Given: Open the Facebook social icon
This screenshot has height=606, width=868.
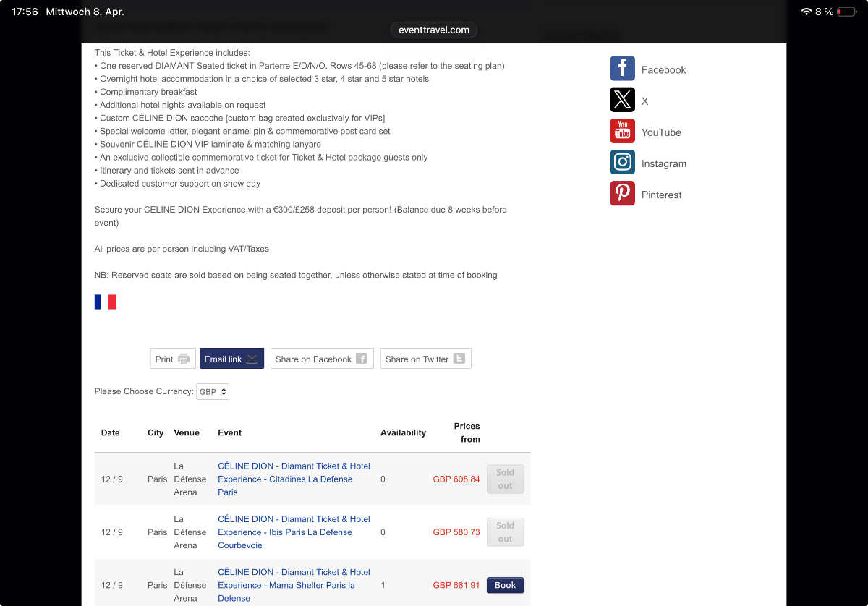Looking at the screenshot, I should click(x=622, y=69).
